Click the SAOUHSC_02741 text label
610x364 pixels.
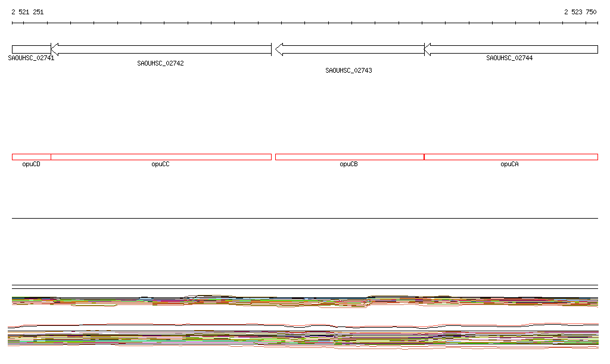click(31, 58)
